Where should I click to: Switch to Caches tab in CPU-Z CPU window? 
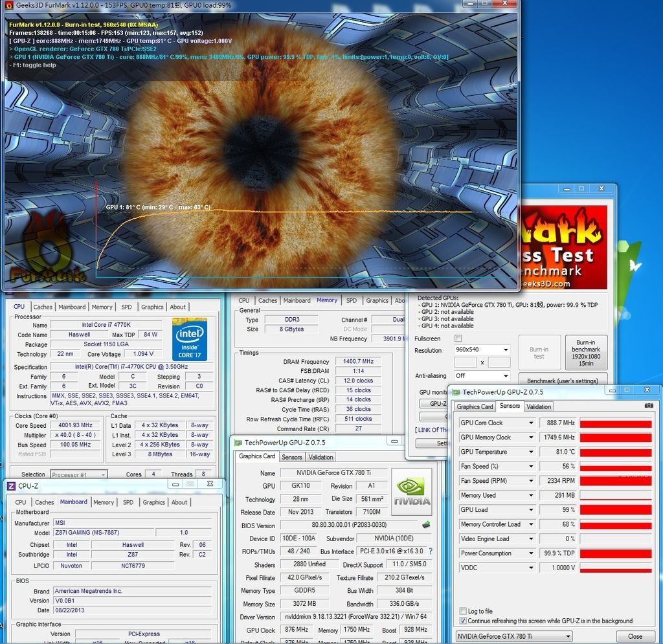click(43, 307)
